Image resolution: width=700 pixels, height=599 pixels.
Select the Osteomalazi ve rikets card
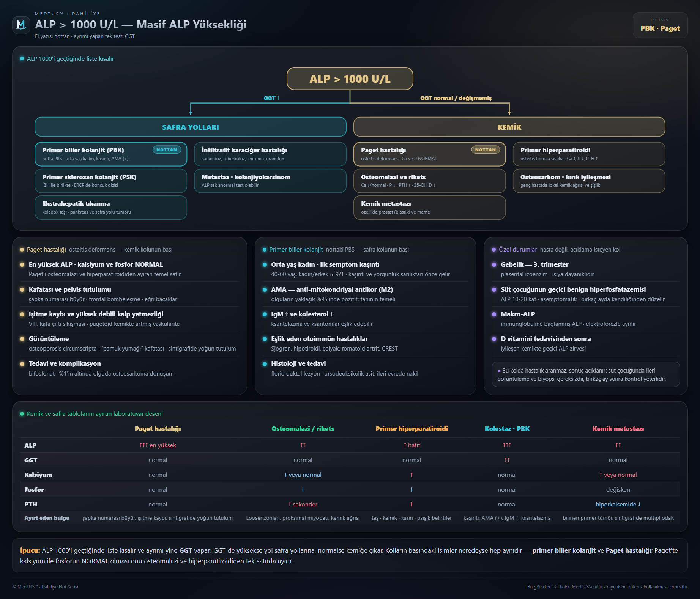(x=430, y=181)
